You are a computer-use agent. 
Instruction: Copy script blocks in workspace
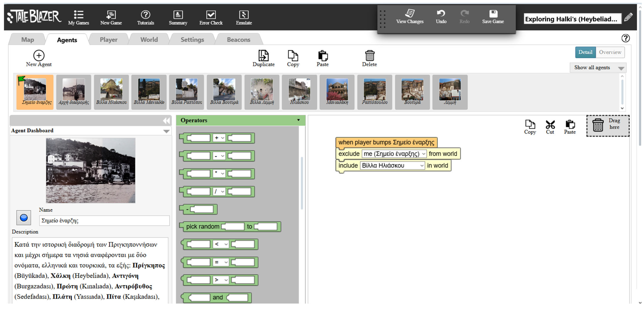530,127
